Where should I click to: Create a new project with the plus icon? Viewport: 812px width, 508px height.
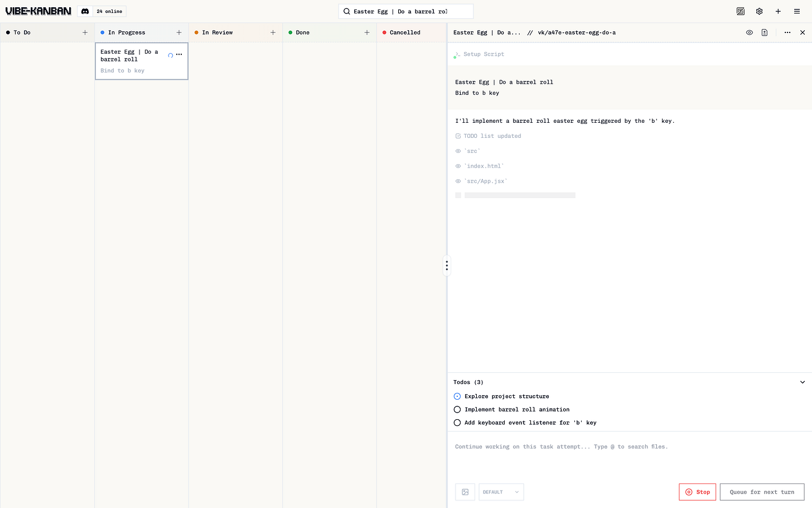[x=778, y=11]
